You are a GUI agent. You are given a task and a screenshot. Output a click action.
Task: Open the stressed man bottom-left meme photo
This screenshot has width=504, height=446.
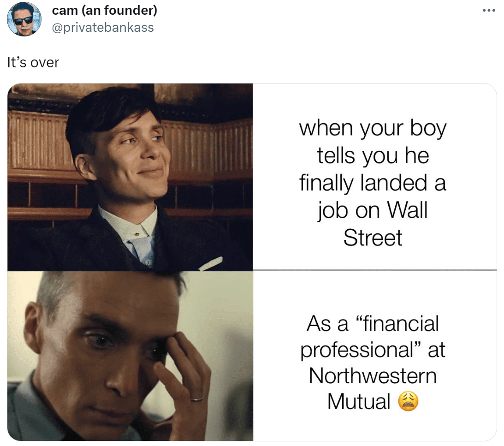point(130,356)
